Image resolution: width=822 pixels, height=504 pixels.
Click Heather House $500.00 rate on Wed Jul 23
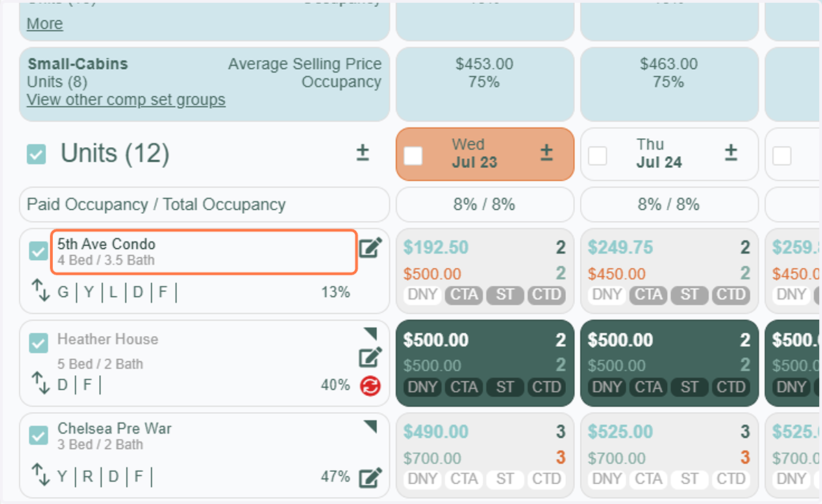[x=436, y=340]
